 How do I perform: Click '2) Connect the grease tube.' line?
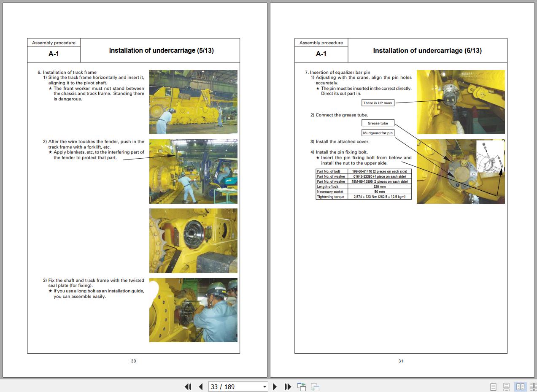pyautogui.click(x=339, y=115)
